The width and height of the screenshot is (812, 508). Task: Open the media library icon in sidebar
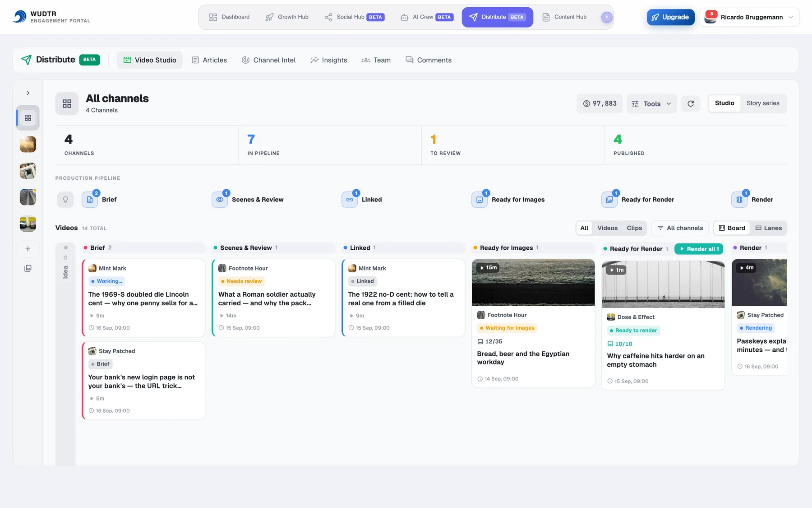click(28, 268)
